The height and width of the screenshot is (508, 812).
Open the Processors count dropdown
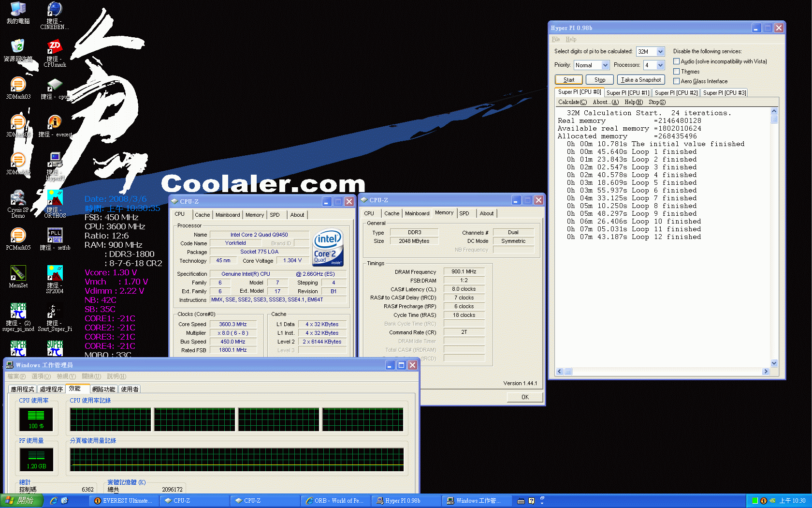point(660,65)
